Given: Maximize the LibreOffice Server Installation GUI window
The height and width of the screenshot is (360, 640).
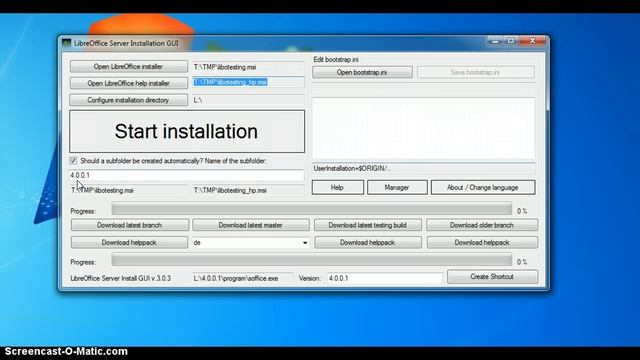Looking at the screenshot, I should click(x=511, y=41).
